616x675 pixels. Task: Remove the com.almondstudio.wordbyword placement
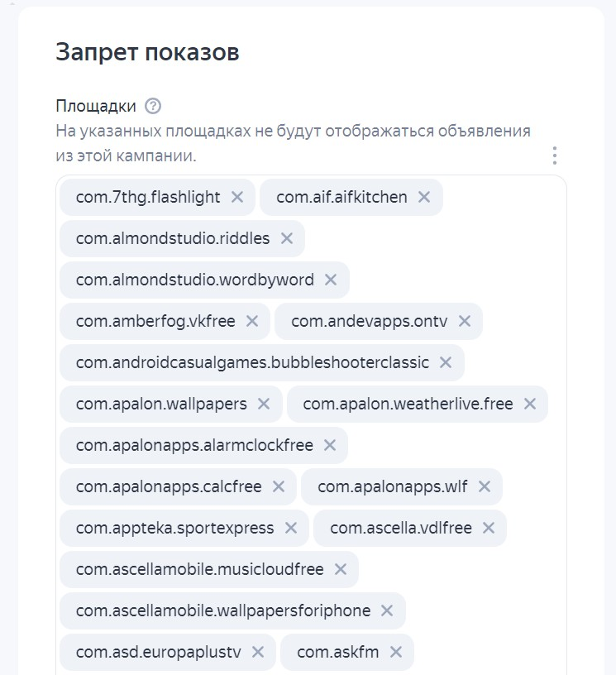[331, 280]
